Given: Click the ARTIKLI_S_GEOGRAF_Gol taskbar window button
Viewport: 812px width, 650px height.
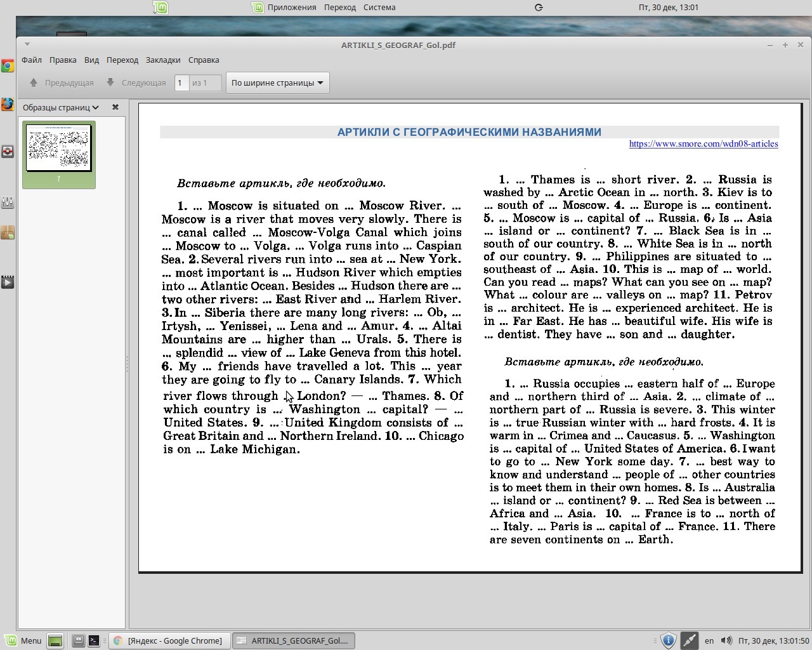Looking at the screenshot, I should [293, 641].
